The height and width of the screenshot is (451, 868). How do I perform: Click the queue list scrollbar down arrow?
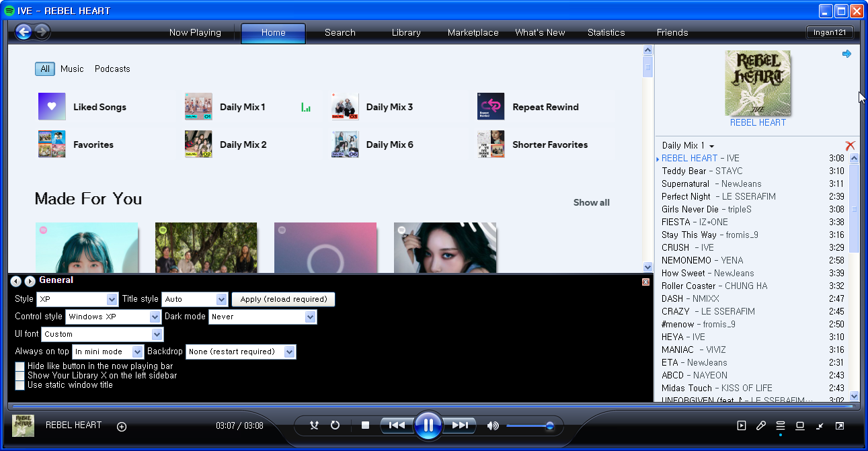855,396
